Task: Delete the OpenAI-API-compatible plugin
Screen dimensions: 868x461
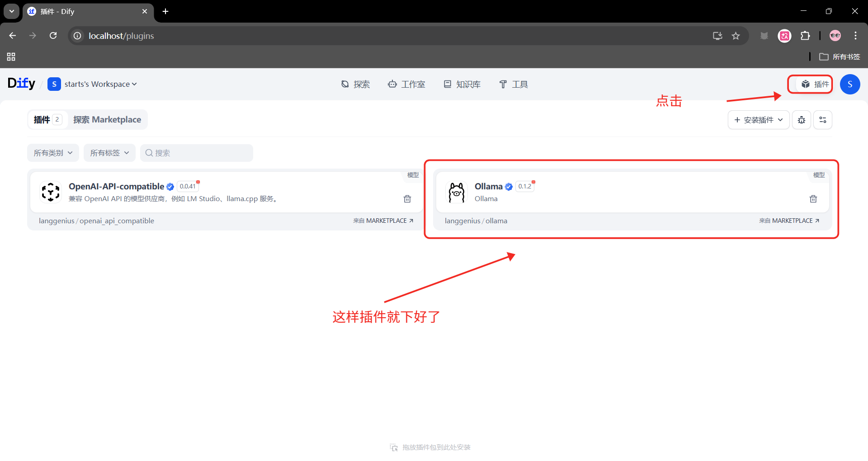Action: point(407,199)
